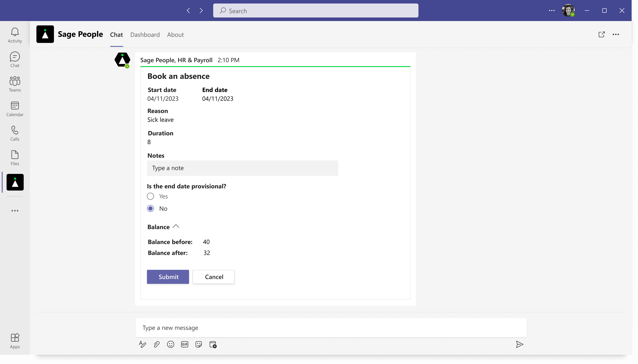638x364 pixels.
Task: Click the Type a note field
Action: coord(242,168)
